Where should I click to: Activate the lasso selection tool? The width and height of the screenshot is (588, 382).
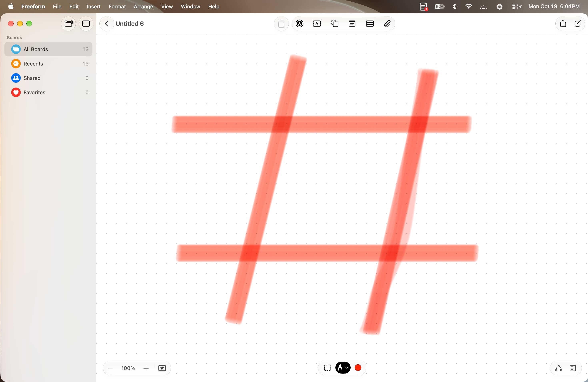pos(327,368)
